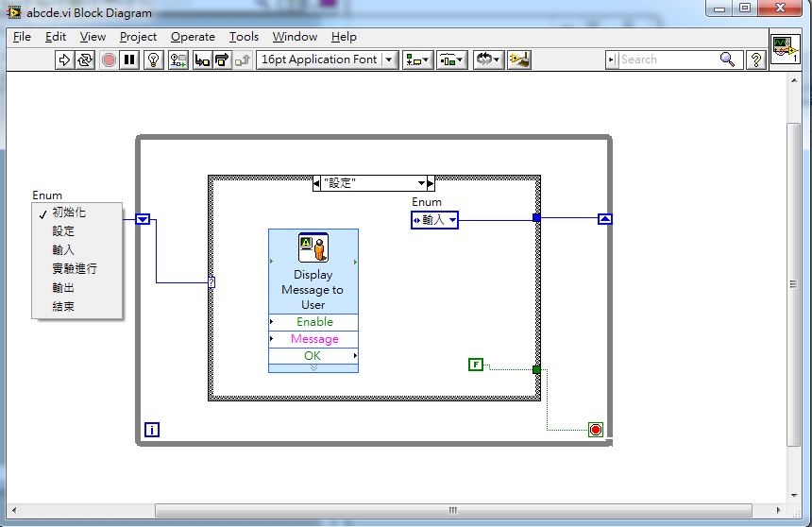
Task: Open the Project menu
Action: tap(138, 37)
